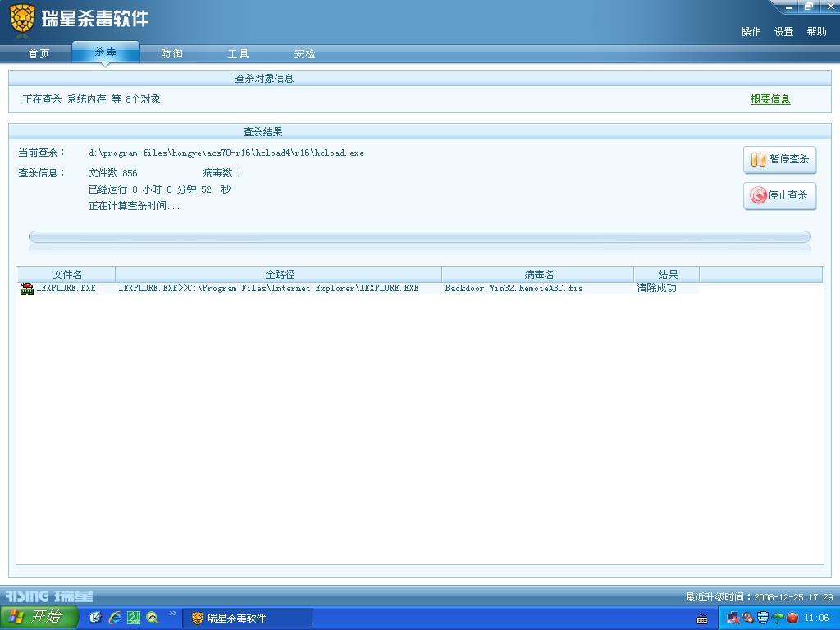This screenshot has width=840, height=630.
Task: Go to the 安检 security check tab
Action: point(304,53)
